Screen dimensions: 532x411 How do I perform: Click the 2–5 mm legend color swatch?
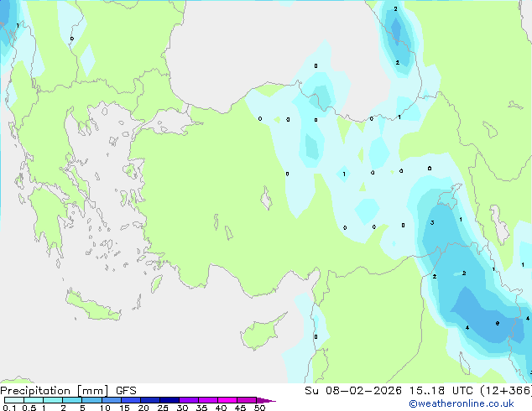72,400
